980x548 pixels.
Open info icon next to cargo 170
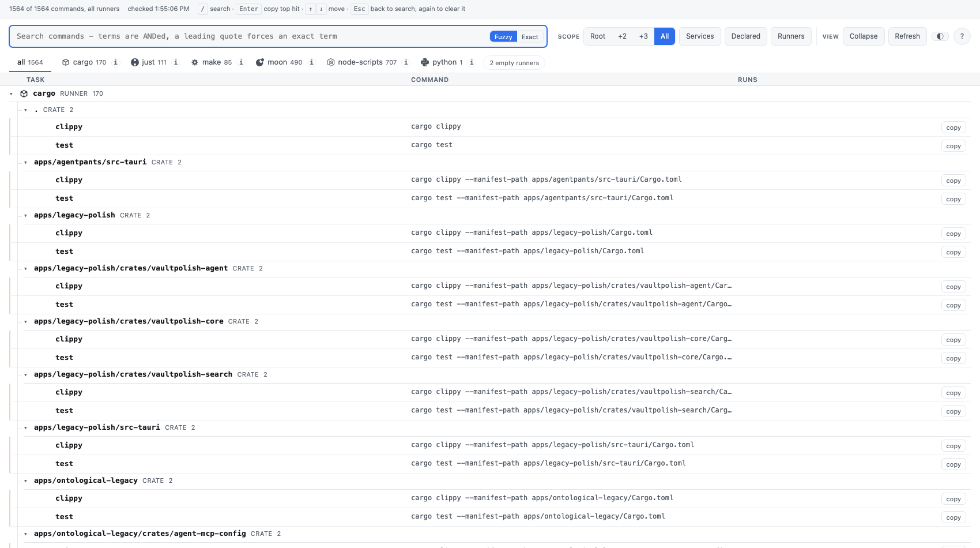116,62
